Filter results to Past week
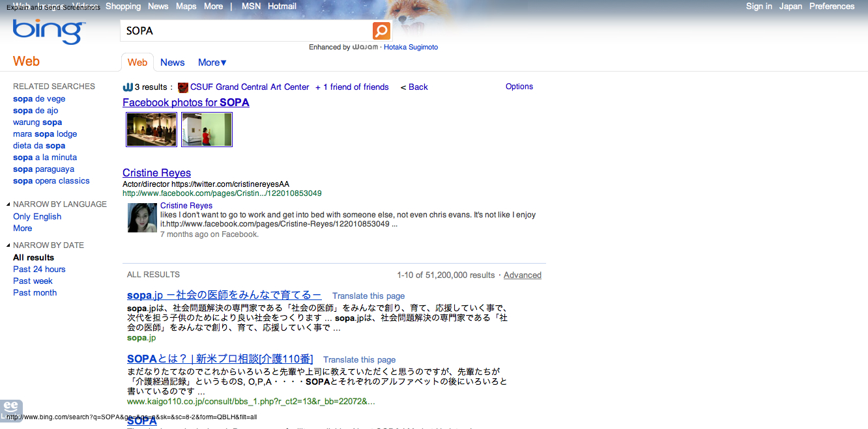 [x=33, y=281]
